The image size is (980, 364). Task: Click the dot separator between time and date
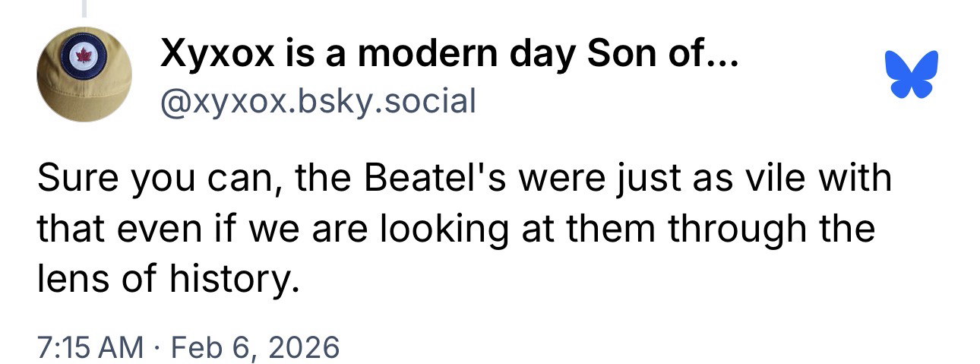tap(156, 347)
